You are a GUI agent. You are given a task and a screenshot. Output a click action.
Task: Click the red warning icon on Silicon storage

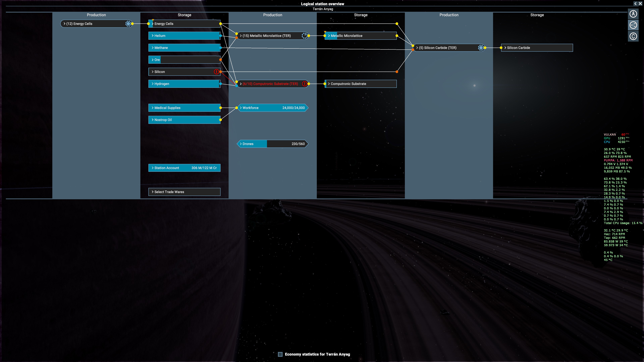tap(216, 72)
